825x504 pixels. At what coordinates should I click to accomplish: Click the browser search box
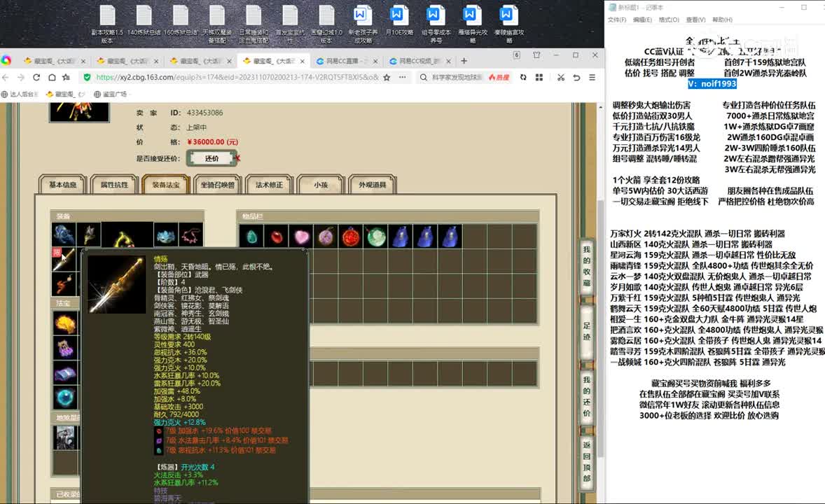pyautogui.click(x=456, y=77)
